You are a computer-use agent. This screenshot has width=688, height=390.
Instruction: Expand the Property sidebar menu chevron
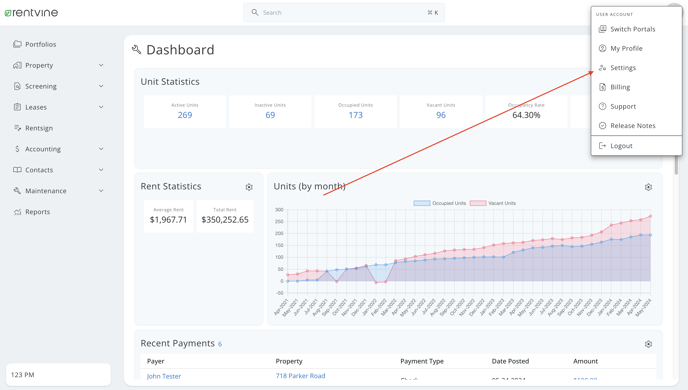click(101, 65)
